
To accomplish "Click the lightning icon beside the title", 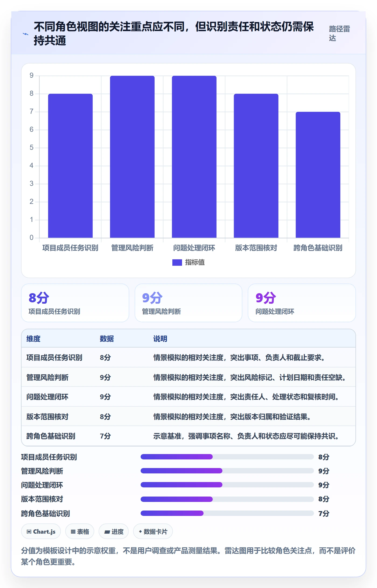I will click(x=25, y=34).
